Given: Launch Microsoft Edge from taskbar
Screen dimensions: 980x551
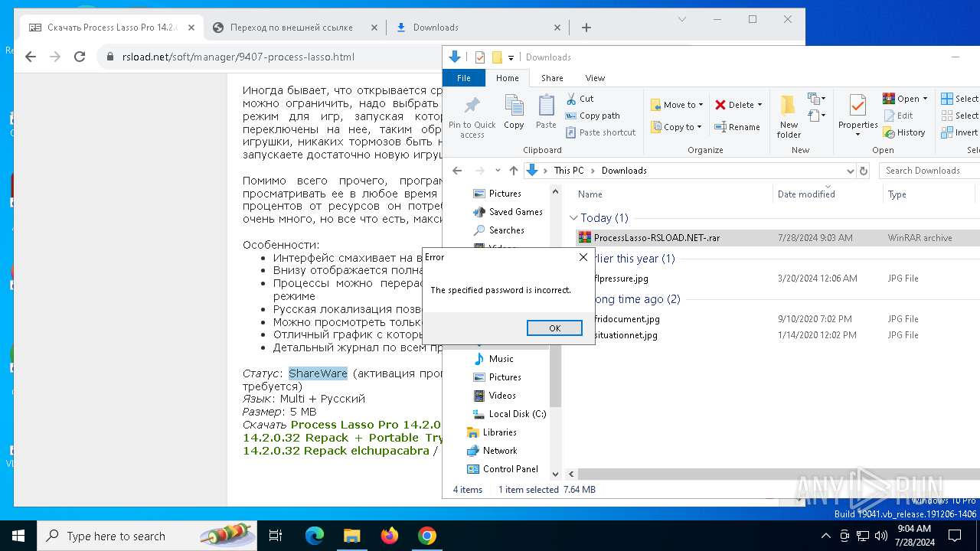Looking at the screenshot, I should tap(315, 536).
